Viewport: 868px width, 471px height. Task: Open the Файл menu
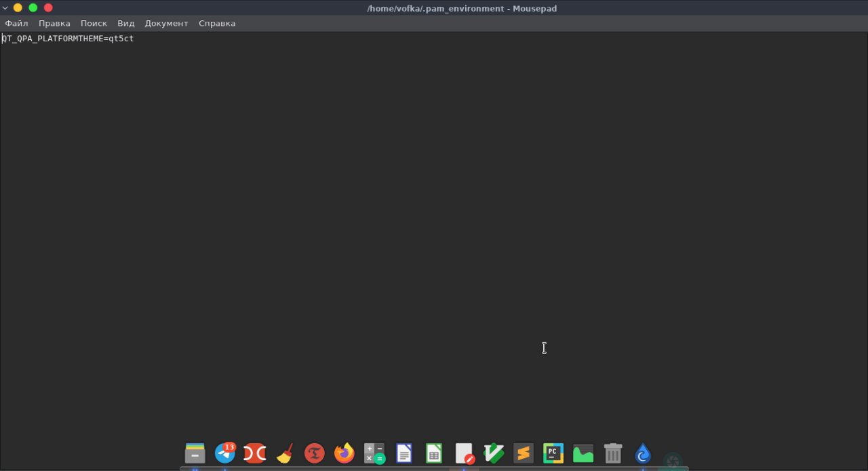coord(16,23)
